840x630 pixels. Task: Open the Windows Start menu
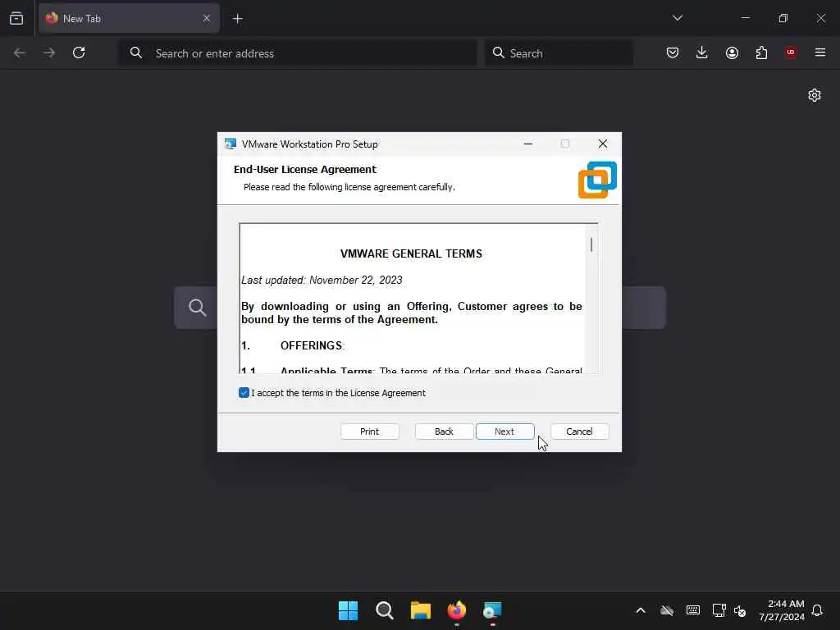[348, 610]
